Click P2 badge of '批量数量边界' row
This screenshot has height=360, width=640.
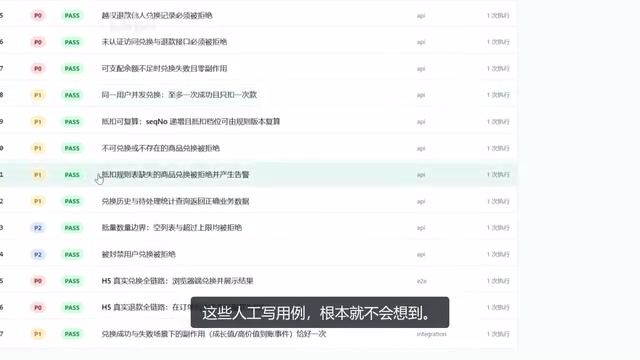(38, 228)
